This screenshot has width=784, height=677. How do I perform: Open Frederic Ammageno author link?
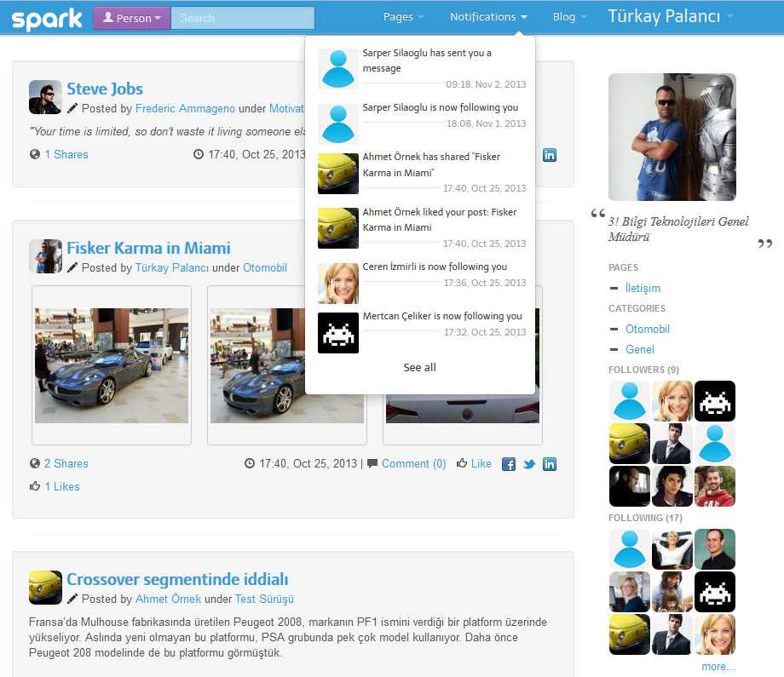click(185, 108)
